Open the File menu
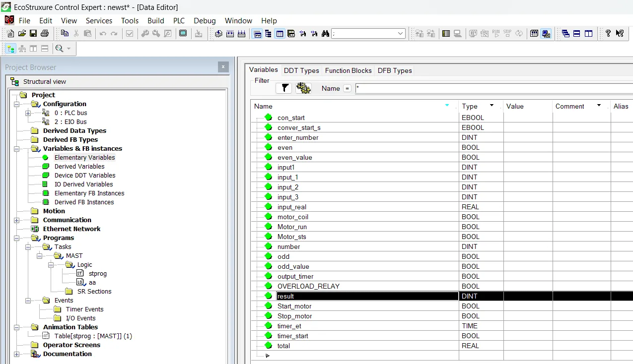 (x=24, y=20)
